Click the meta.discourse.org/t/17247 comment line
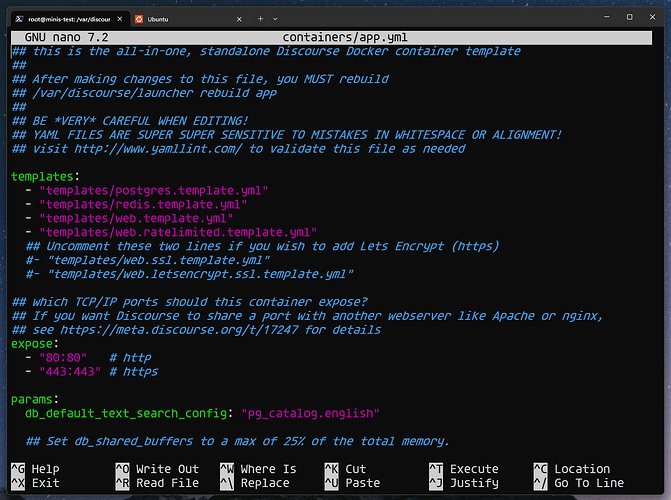671x500 pixels. pyautogui.click(x=196, y=330)
